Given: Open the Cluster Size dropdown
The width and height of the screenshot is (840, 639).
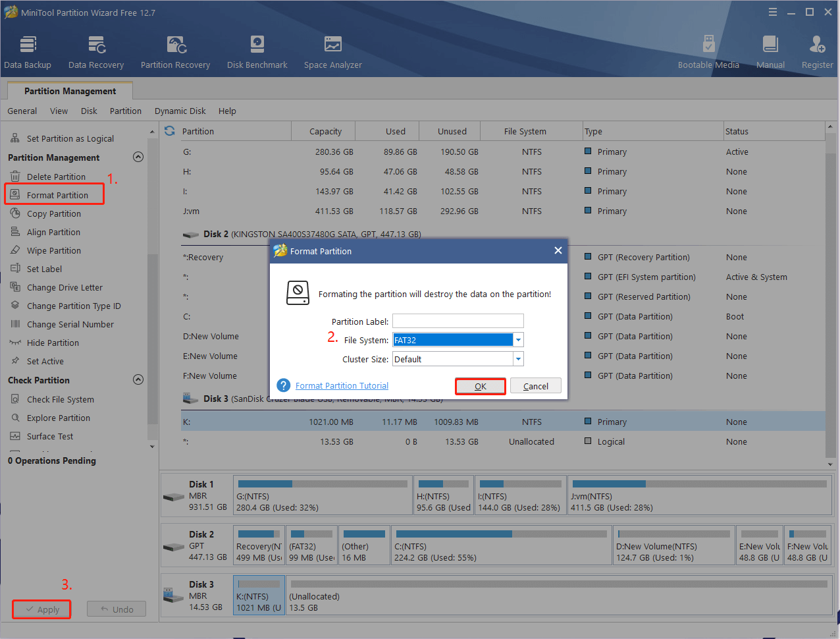Looking at the screenshot, I should [519, 359].
